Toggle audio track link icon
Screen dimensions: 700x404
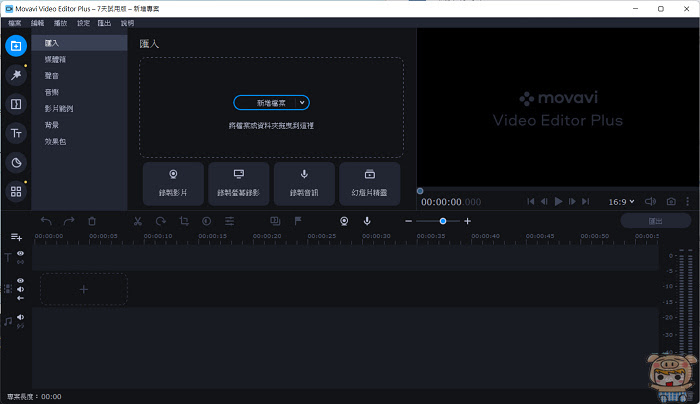point(21,326)
